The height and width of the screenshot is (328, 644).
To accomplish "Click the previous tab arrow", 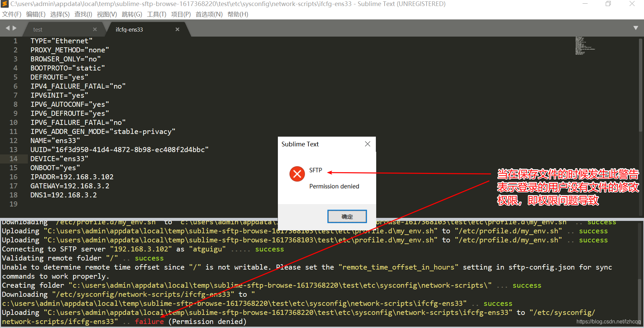I will (7, 28).
